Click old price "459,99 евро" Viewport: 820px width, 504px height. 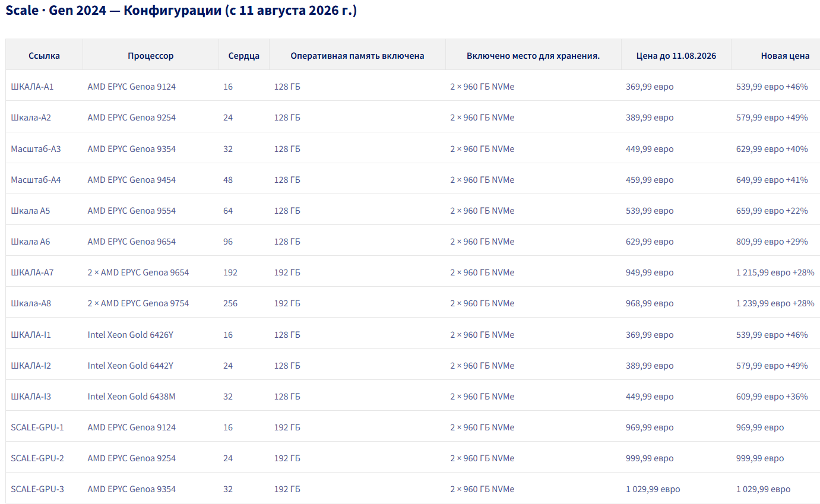[x=650, y=180]
